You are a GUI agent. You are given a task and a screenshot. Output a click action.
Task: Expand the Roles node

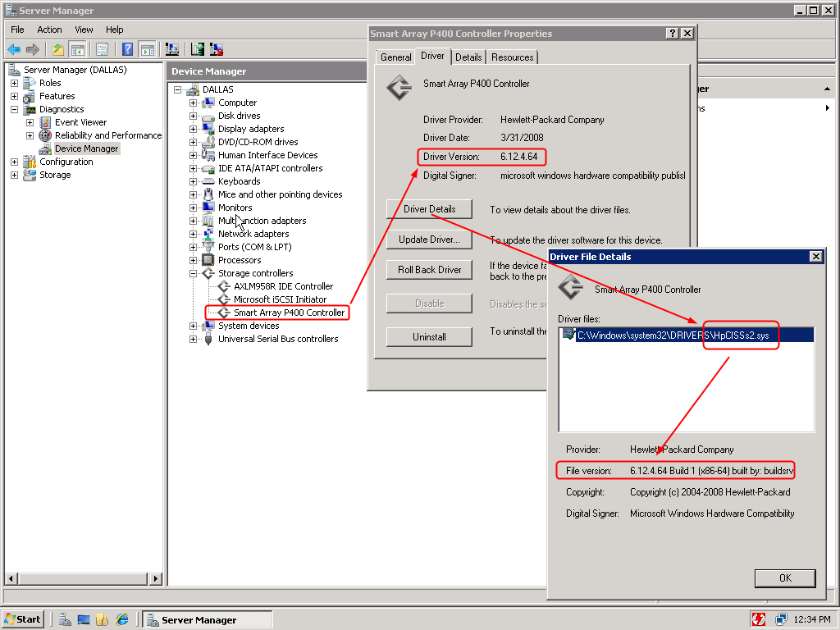tap(15, 83)
